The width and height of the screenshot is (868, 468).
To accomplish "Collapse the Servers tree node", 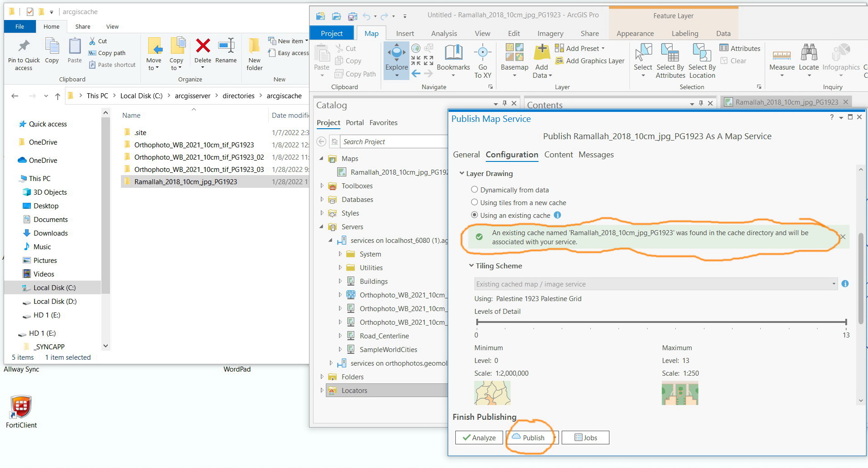I will tap(322, 226).
